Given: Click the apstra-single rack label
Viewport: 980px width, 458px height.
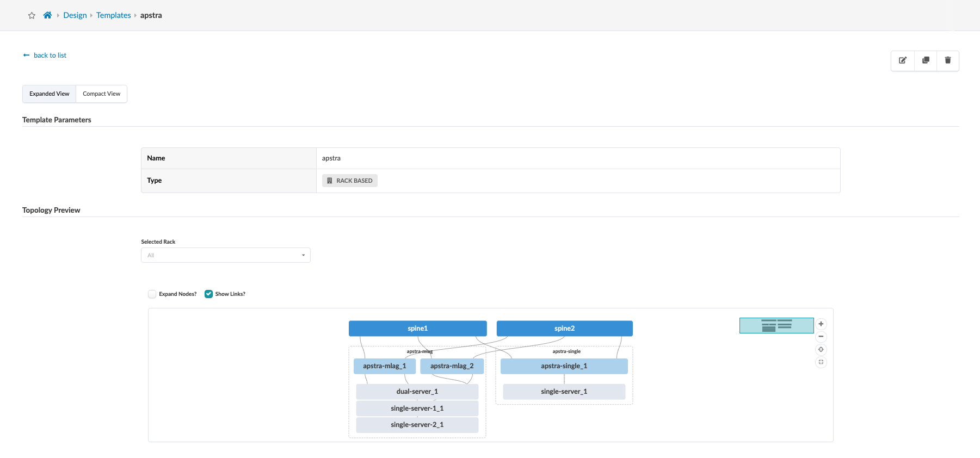Looking at the screenshot, I should (x=566, y=351).
